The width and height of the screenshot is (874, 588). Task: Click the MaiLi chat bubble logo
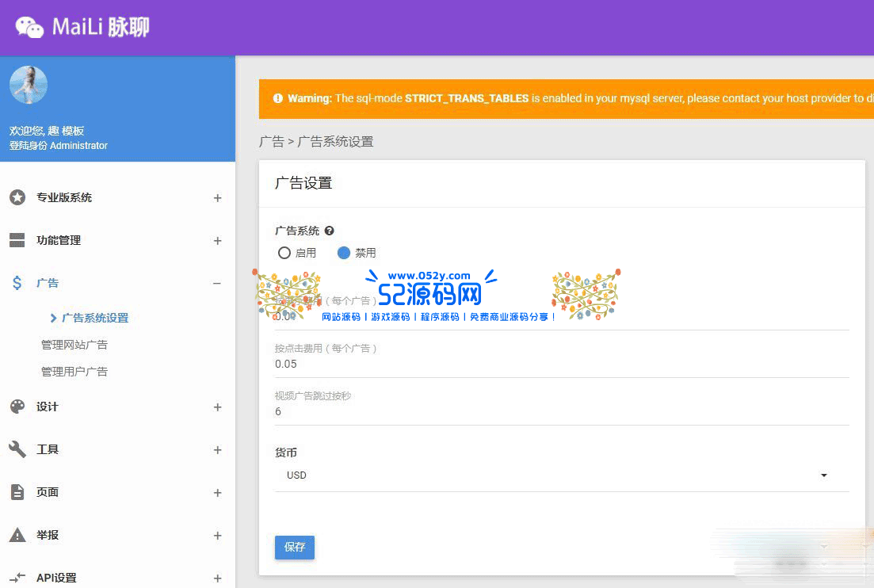point(29,27)
